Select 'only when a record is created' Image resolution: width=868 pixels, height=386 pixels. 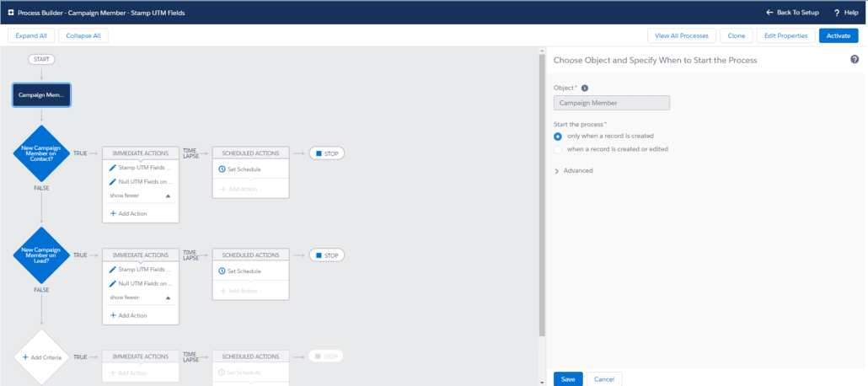pos(557,136)
